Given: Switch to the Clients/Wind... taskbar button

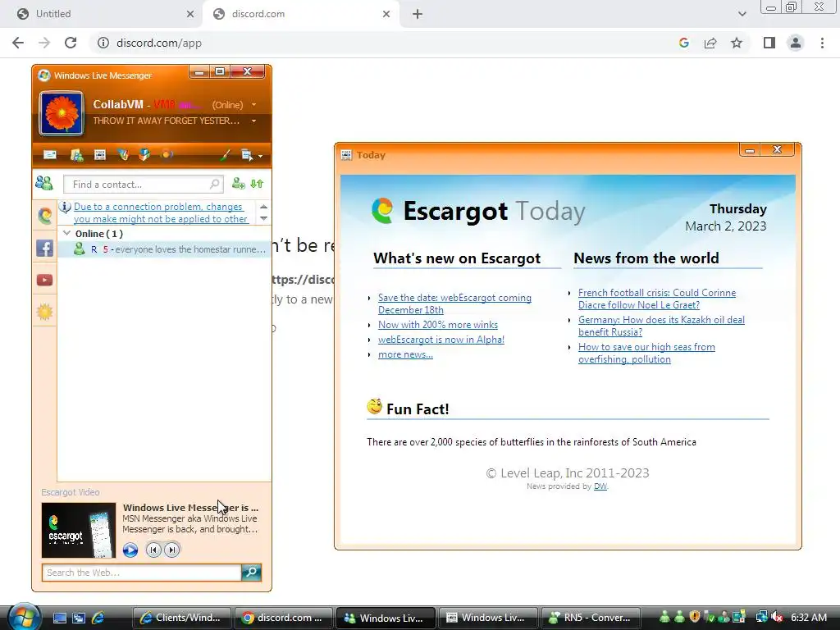Looking at the screenshot, I should [x=181, y=618].
